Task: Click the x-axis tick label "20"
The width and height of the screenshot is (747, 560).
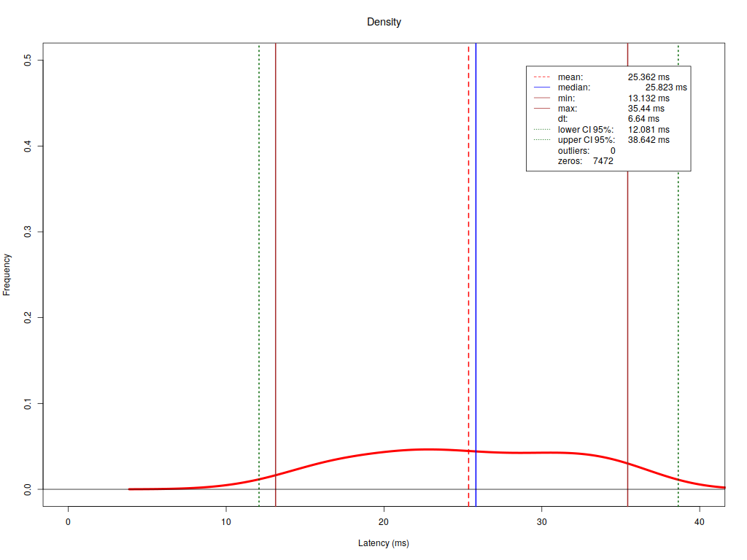Action: pos(384,522)
